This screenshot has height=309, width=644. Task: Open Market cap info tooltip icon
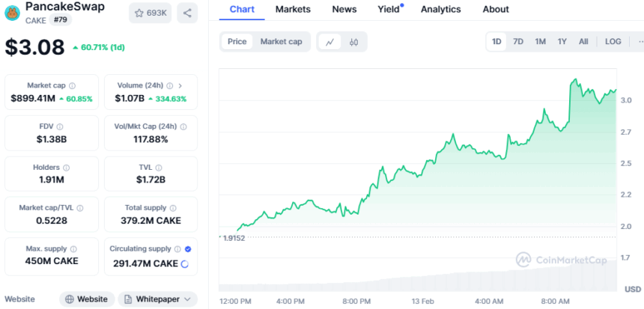(x=73, y=86)
